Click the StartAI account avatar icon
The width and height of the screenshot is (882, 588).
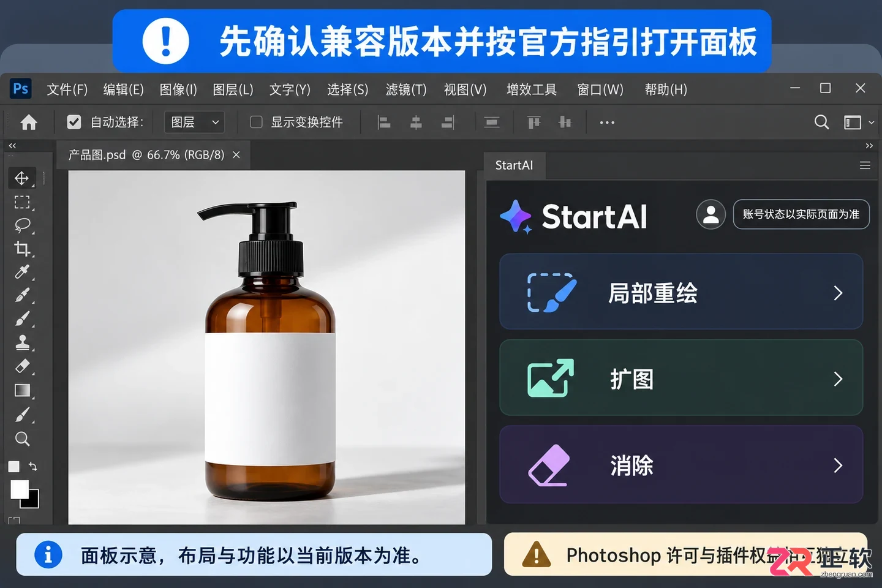pyautogui.click(x=711, y=214)
